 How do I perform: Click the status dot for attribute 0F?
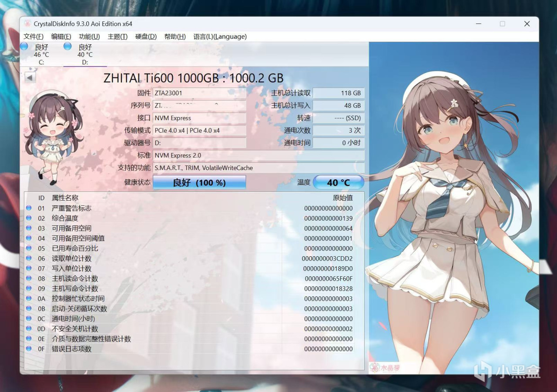(x=29, y=348)
